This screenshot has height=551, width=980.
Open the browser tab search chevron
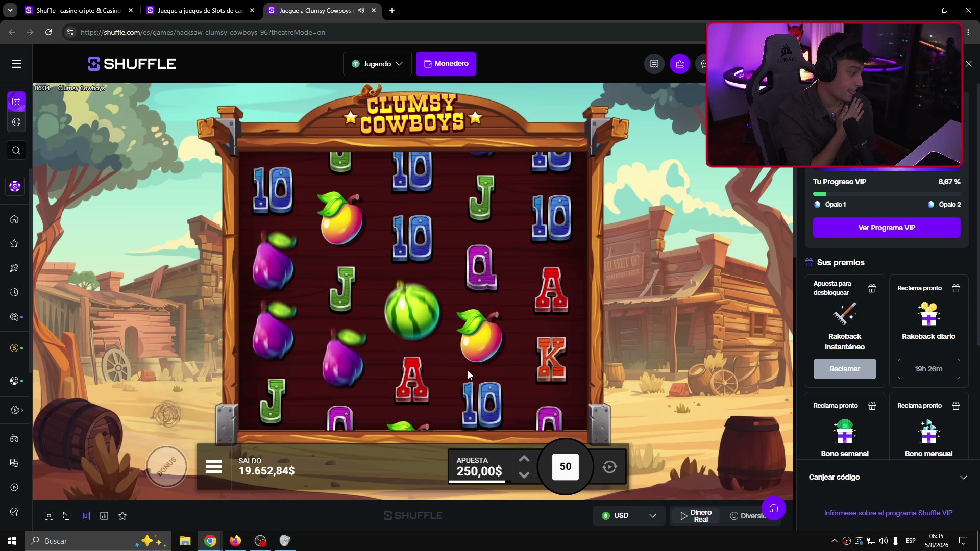click(x=10, y=10)
